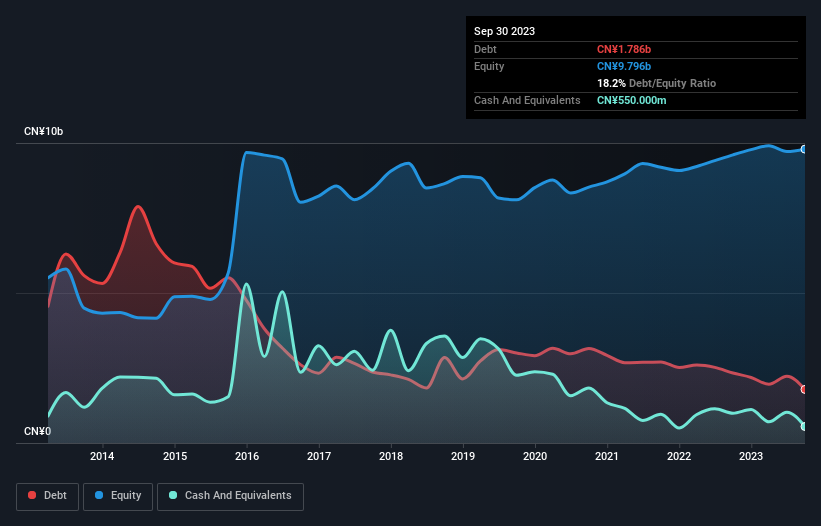This screenshot has width=821, height=526.
Task: Click the CN¥0 y-axis label
Action: pyautogui.click(x=38, y=431)
